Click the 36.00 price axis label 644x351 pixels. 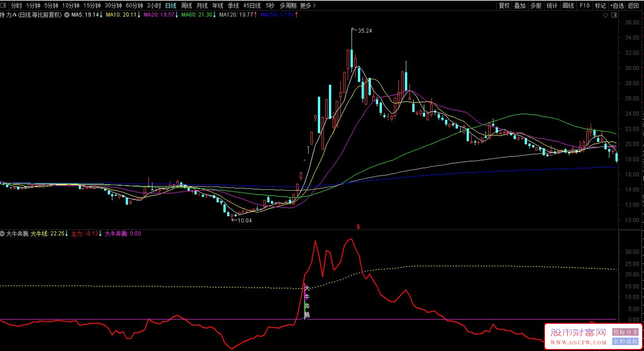tap(633, 23)
